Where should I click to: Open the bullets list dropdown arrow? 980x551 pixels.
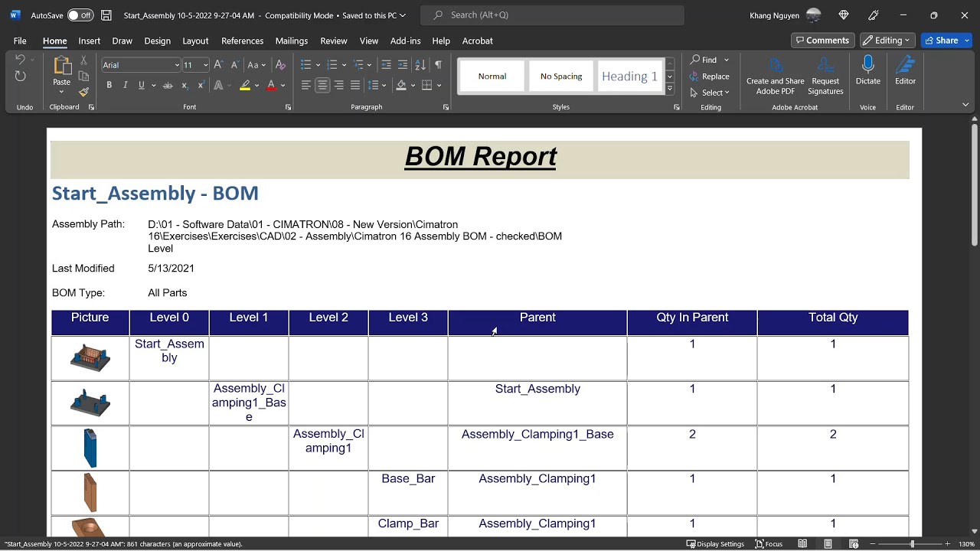point(317,66)
